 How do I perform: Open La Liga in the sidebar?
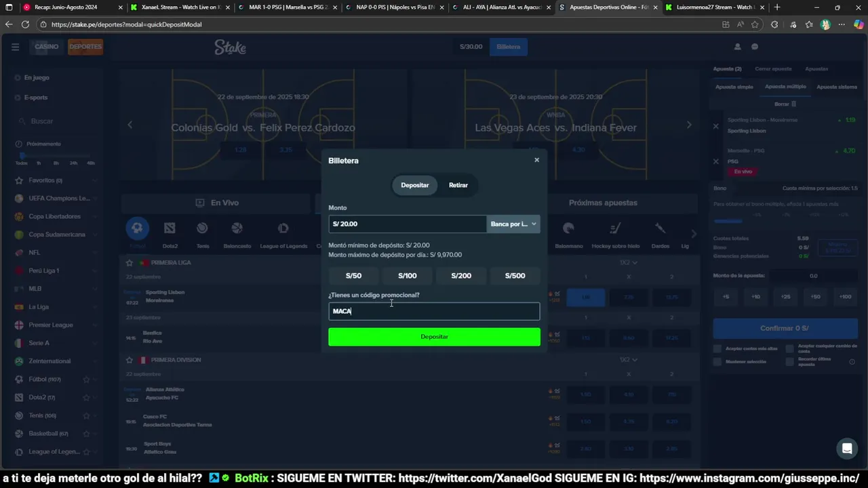pyautogui.click(x=39, y=306)
